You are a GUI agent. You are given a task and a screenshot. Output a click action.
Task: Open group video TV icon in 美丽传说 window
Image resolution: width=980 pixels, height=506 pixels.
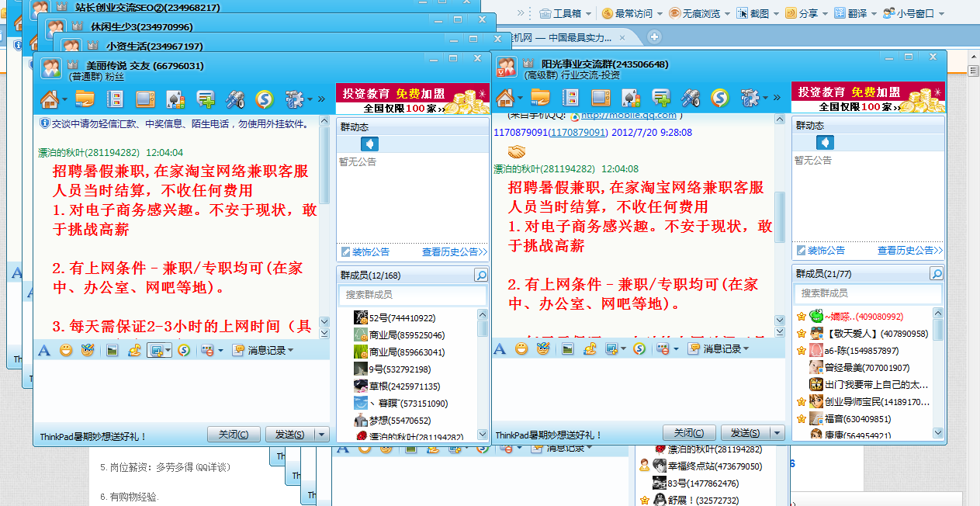[145, 99]
